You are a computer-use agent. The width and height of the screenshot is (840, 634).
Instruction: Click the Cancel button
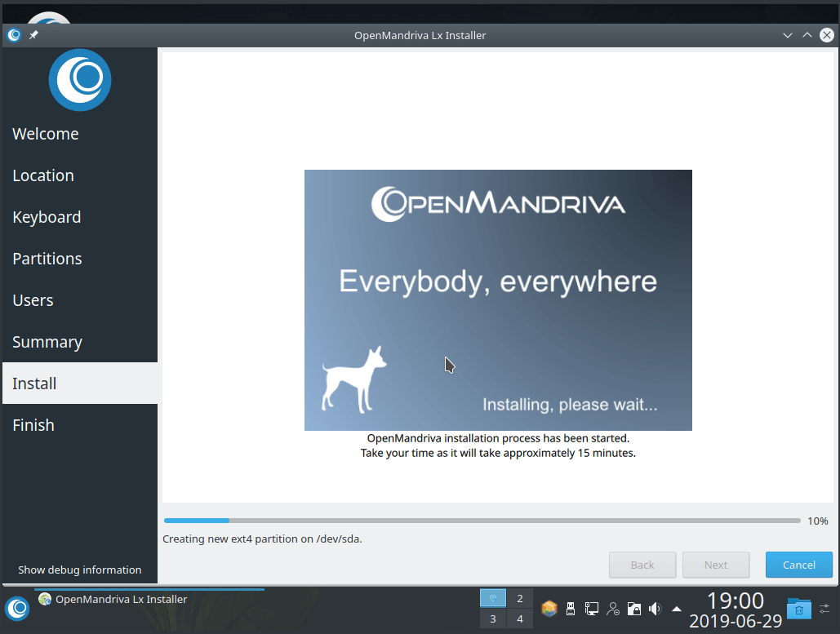click(x=798, y=564)
